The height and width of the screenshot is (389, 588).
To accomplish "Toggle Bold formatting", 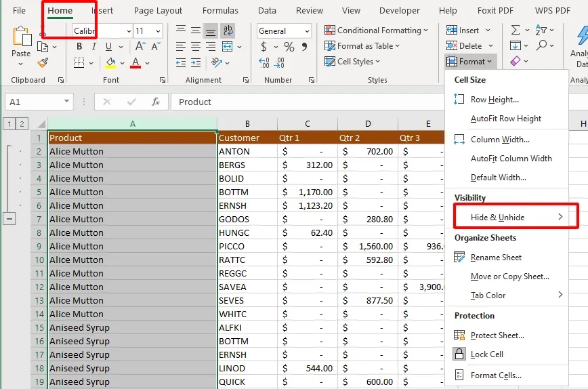I will [x=79, y=47].
